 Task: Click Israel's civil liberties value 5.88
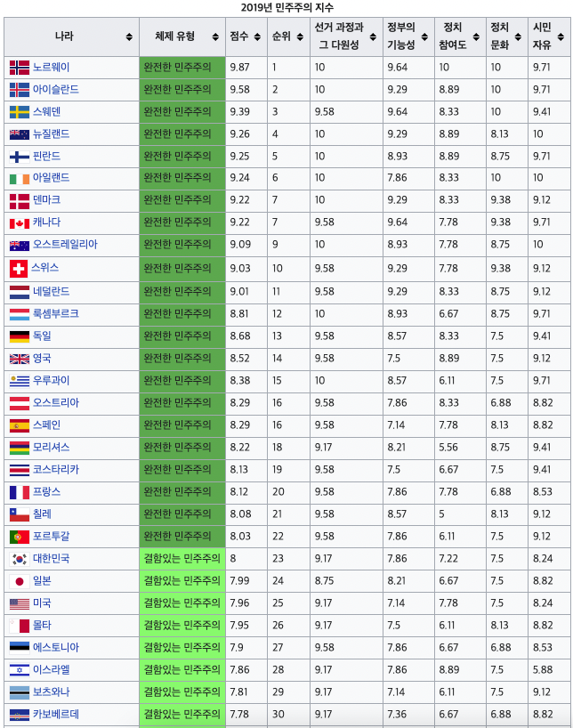click(x=543, y=670)
